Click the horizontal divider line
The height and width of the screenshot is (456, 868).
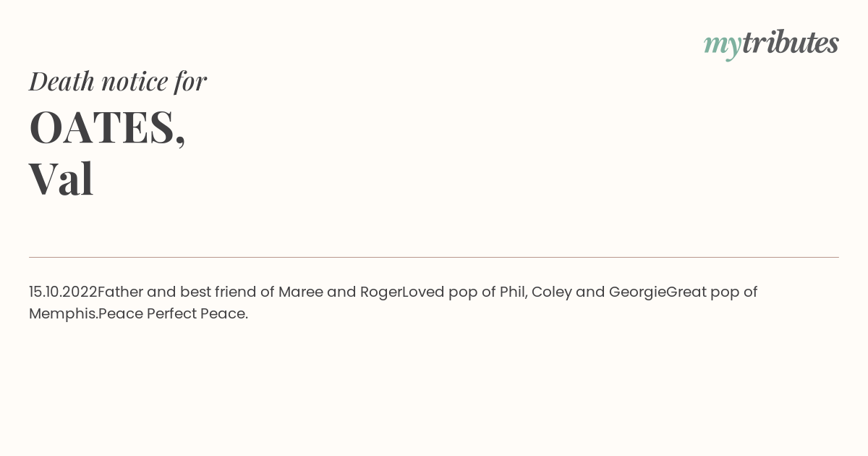434,257
